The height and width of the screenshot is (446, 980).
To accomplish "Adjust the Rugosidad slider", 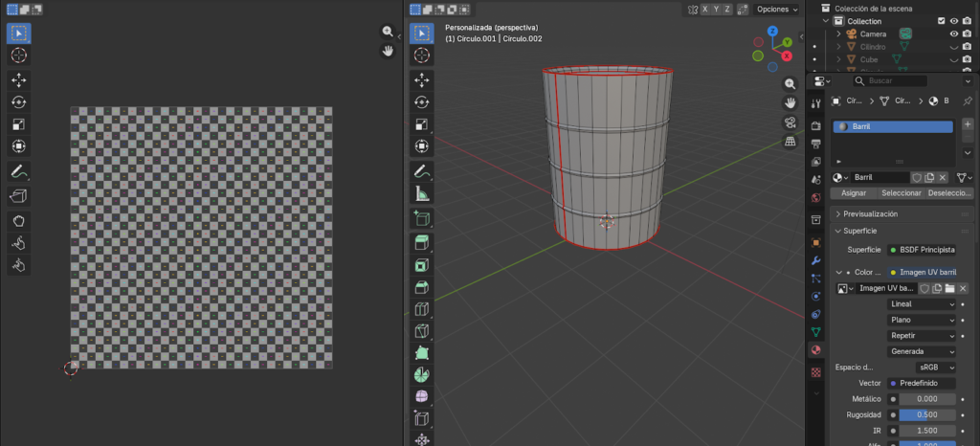I will click(x=926, y=414).
